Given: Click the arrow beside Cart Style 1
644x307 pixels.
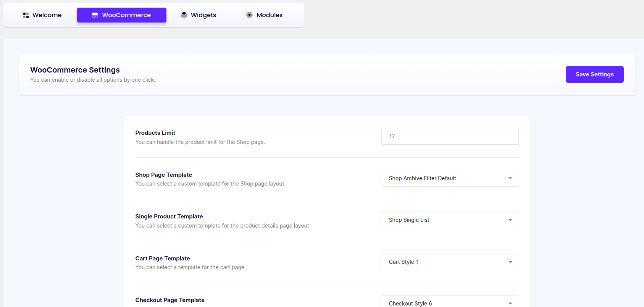Looking at the screenshot, I should (510, 262).
